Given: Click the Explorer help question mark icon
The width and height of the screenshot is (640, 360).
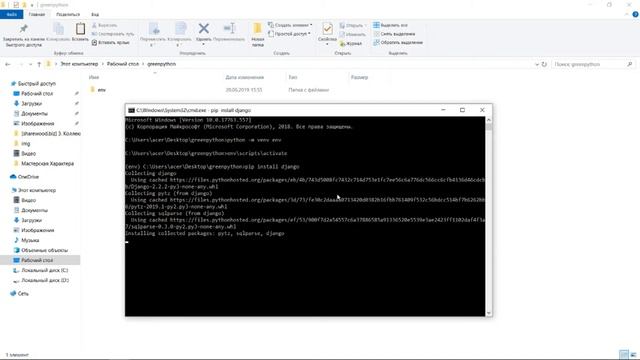Looking at the screenshot, I should point(635,14).
